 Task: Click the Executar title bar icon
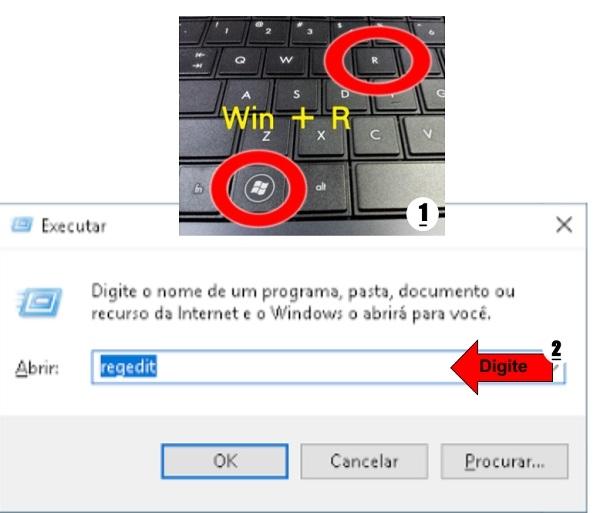[x=22, y=225]
